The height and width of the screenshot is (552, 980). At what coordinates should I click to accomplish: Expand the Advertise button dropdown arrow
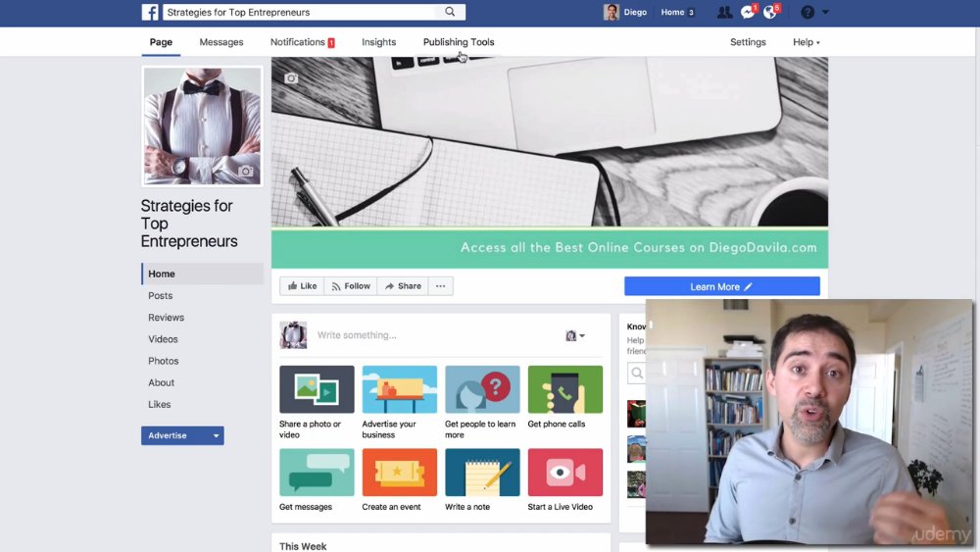tap(217, 435)
